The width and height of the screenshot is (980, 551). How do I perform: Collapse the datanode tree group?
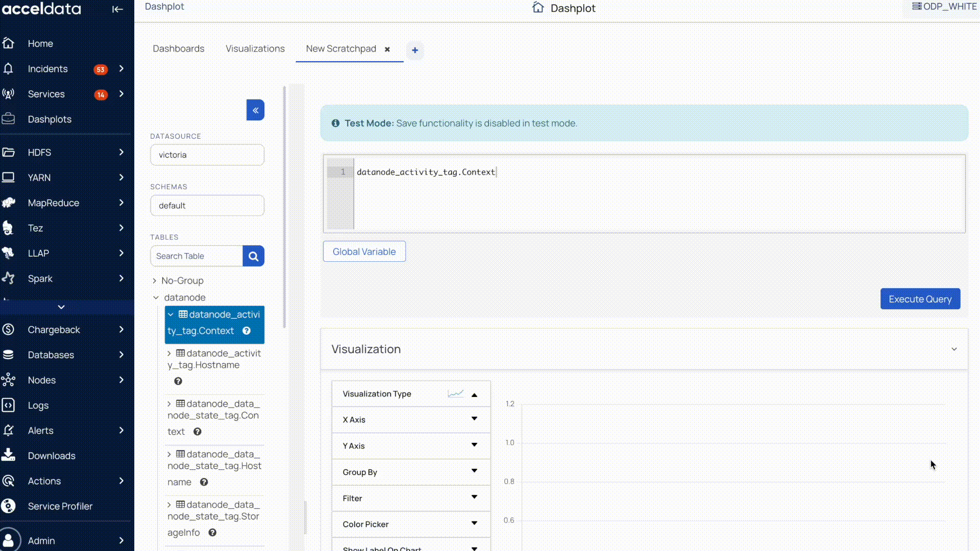pyautogui.click(x=156, y=297)
